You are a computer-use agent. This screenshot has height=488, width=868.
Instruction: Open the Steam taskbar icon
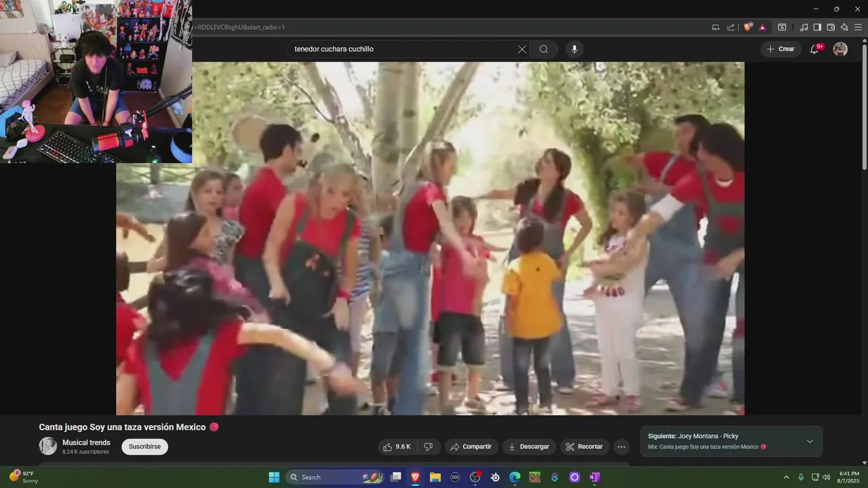[x=495, y=477]
